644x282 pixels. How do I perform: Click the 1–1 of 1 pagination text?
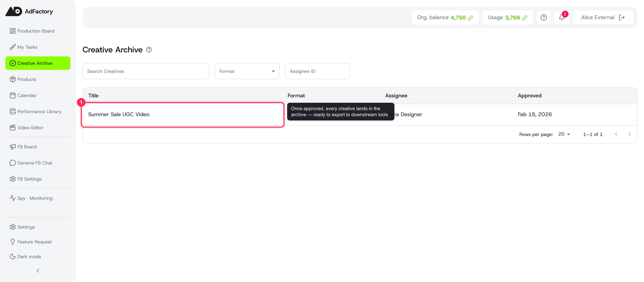[593, 134]
